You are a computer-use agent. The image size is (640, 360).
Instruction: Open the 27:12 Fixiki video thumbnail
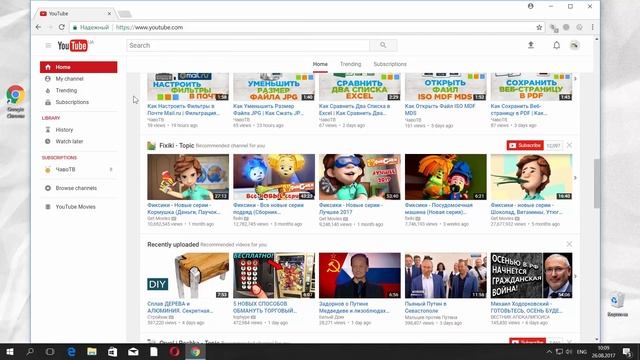(188, 177)
